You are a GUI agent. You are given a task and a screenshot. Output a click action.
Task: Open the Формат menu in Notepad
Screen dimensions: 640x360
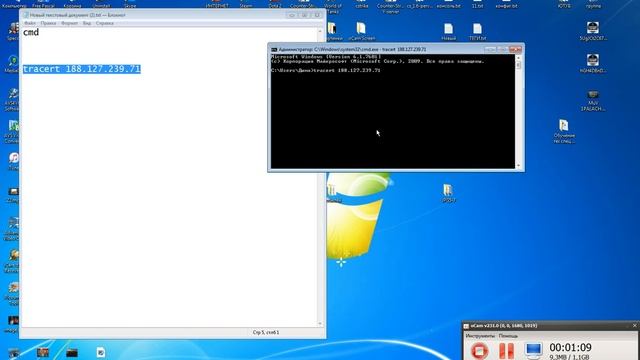pos(69,23)
